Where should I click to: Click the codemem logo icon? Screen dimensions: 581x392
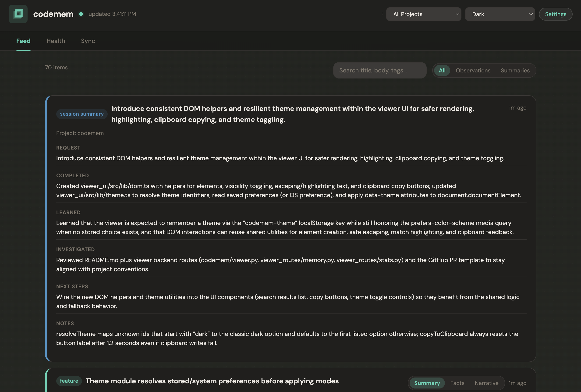(x=18, y=14)
